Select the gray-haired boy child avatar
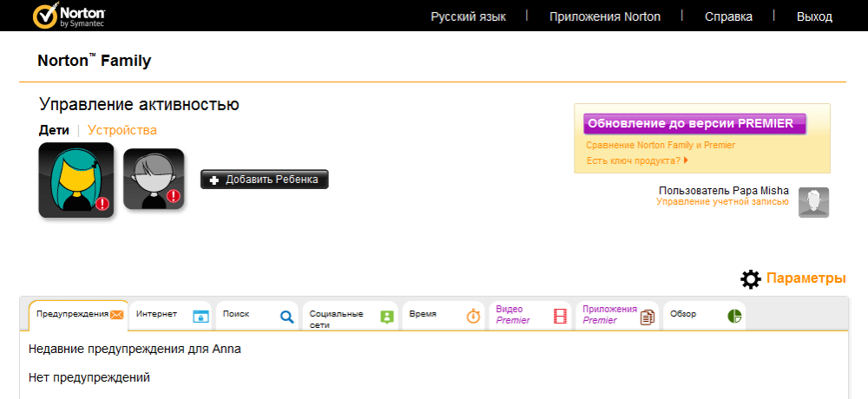The width and height of the screenshot is (868, 399). point(154,179)
